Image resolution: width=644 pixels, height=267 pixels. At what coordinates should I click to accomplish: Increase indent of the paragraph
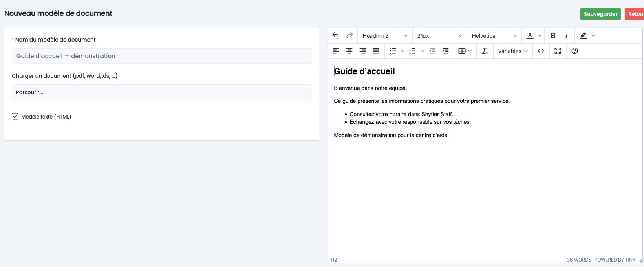[x=445, y=51]
